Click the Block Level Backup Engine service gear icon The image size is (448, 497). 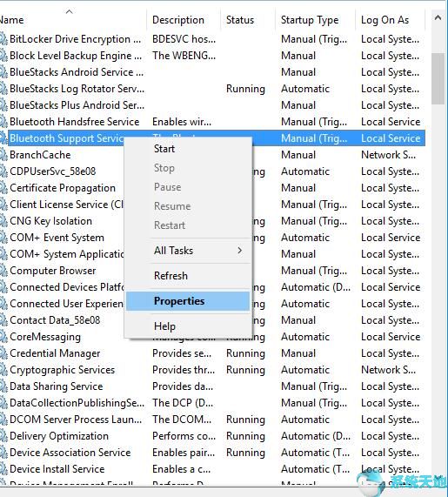3,56
